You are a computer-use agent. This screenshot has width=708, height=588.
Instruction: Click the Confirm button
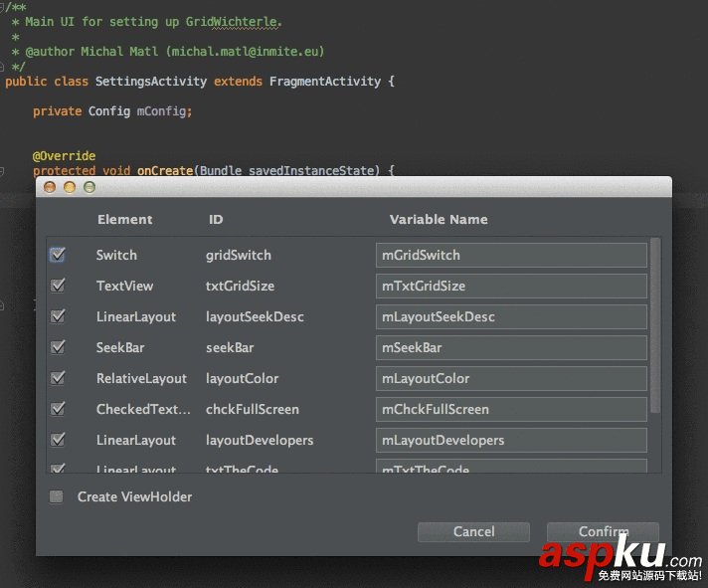[603, 531]
